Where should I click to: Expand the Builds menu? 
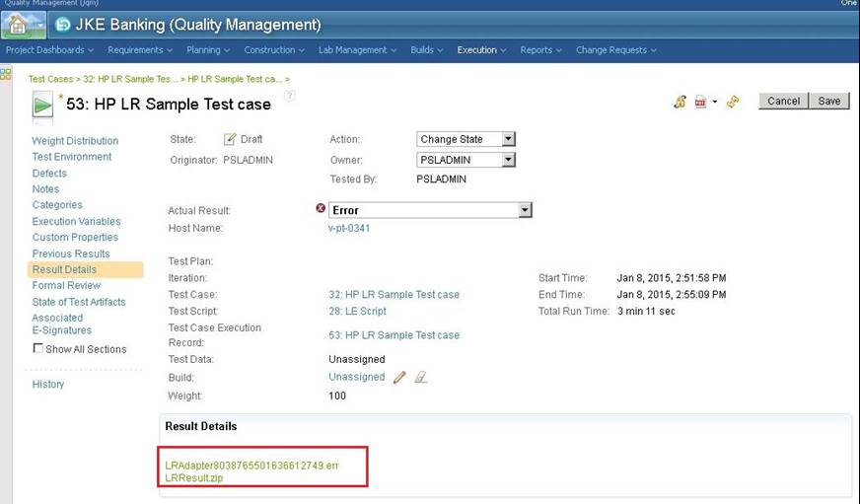tap(426, 50)
